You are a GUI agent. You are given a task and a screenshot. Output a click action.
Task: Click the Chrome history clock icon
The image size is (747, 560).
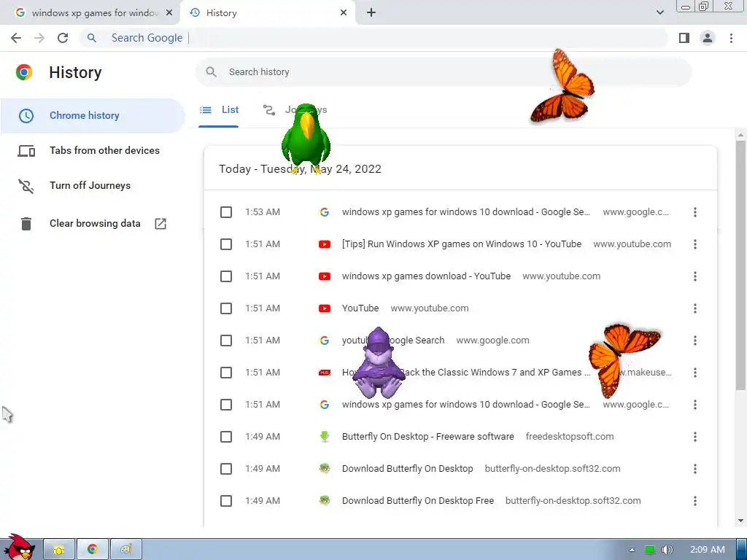26,116
